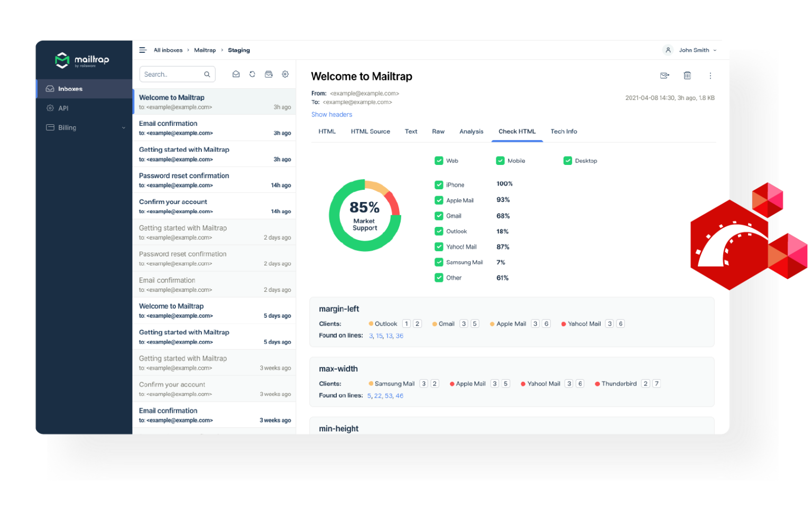The image size is (812, 506).
Task: Click the open envelope mark-as-read icon
Action: point(236,75)
